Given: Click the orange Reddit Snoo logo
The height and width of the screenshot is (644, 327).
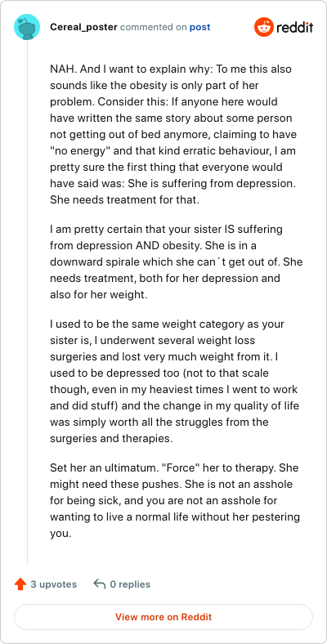Looking at the screenshot, I should (263, 27).
